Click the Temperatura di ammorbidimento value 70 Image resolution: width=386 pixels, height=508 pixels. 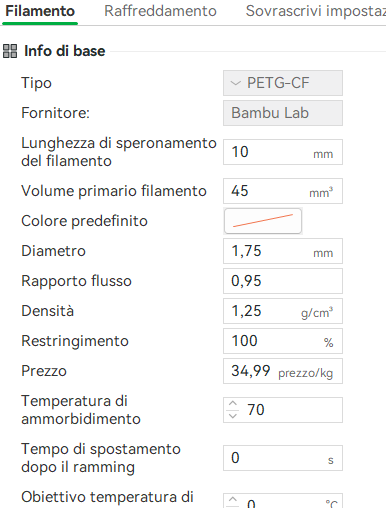[x=256, y=410]
